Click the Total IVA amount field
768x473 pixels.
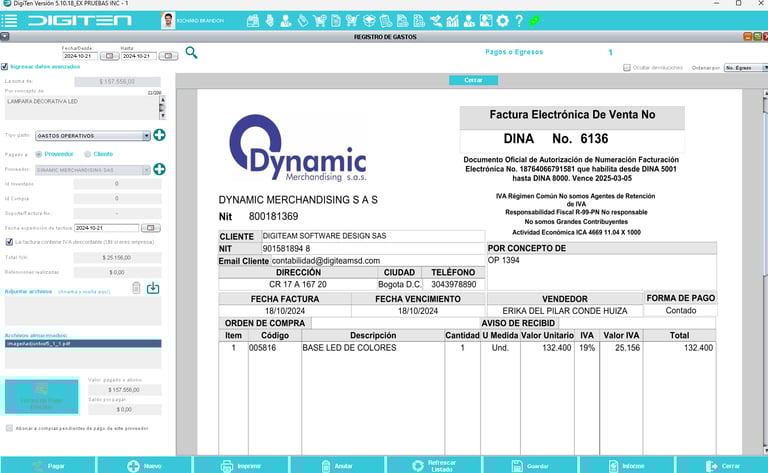(117, 258)
